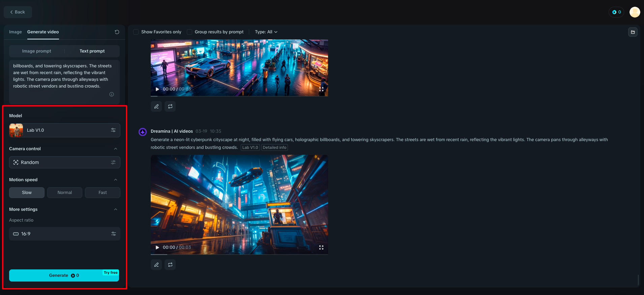The height and width of the screenshot is (295, 644).
Task: Click the Try free badge
Action: click(111, 273)
